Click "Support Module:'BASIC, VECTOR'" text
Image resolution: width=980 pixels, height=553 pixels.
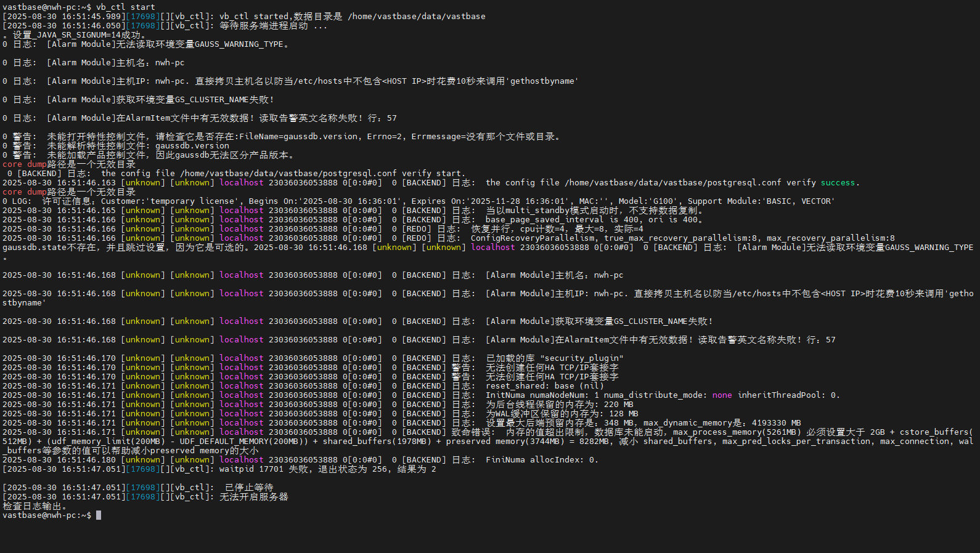[762, 201]
